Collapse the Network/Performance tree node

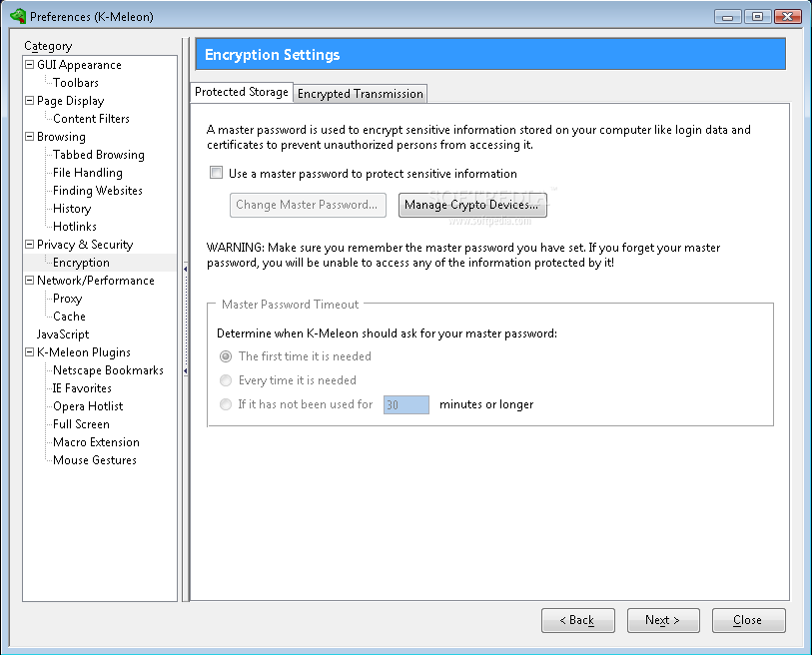30,281
